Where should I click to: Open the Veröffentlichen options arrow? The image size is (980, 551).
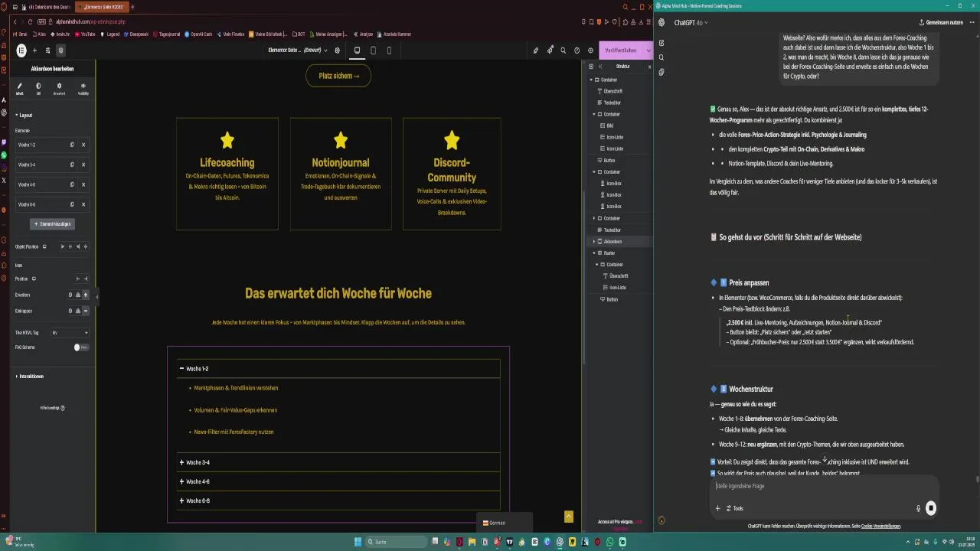point(648,51)
